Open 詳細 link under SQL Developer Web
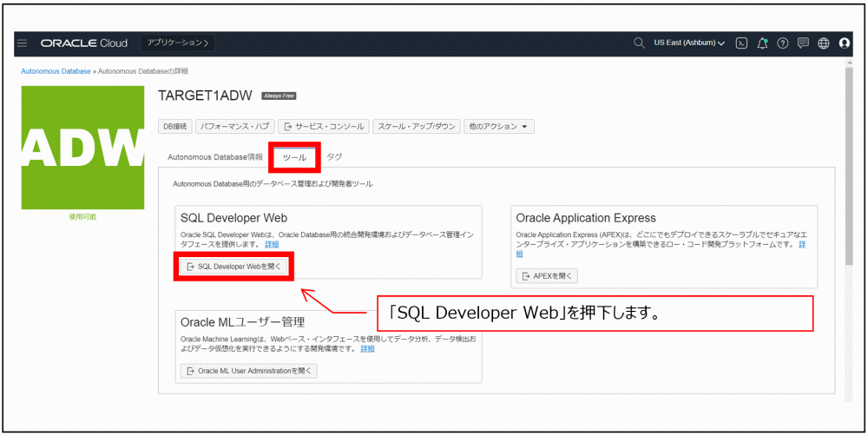This screenshot has height=436, width=868. [272, 244]
